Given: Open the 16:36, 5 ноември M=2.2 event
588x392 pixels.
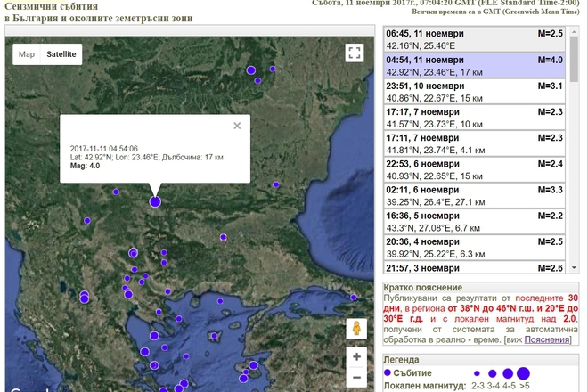Looking at the screenshot, I should coord(474,221).
